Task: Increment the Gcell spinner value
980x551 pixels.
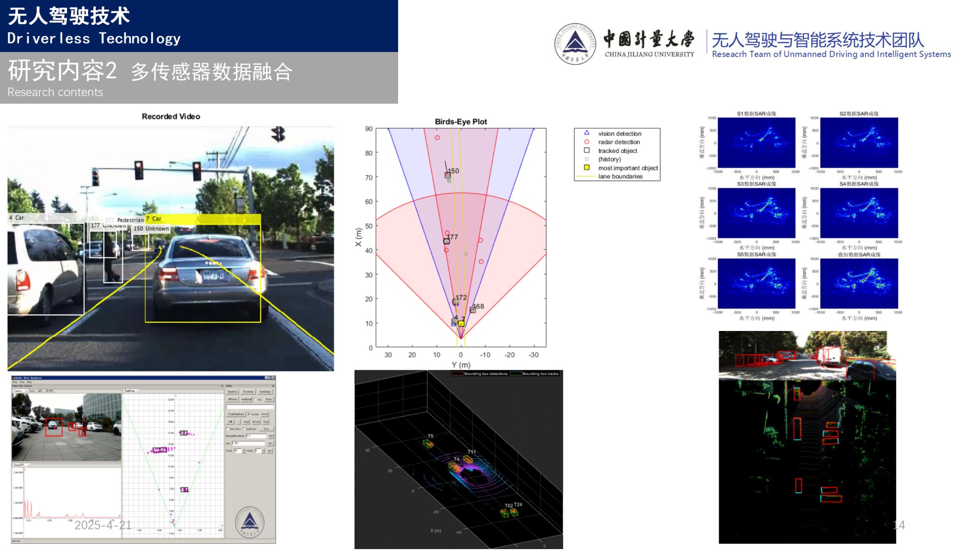Action: click(x=263, y=449)
